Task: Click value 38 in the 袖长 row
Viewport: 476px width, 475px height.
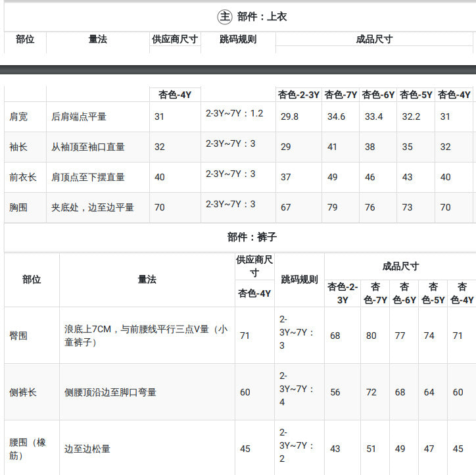Action: pyautogui.click(x=369, y=147)
